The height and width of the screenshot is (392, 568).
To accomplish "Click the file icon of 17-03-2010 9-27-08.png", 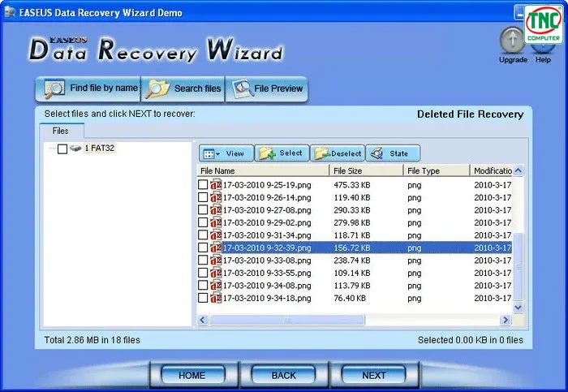I will [216, 209].
